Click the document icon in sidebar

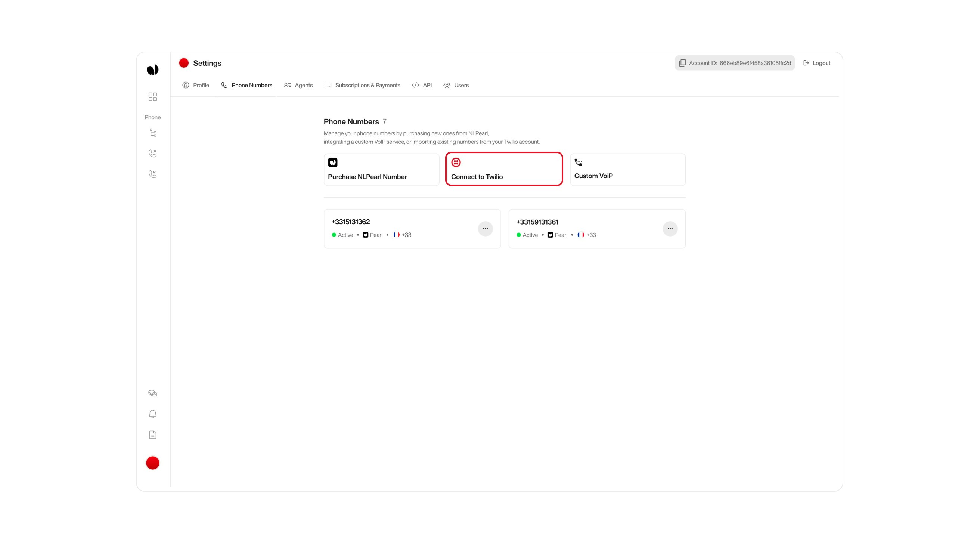click(x=152, y=435)
